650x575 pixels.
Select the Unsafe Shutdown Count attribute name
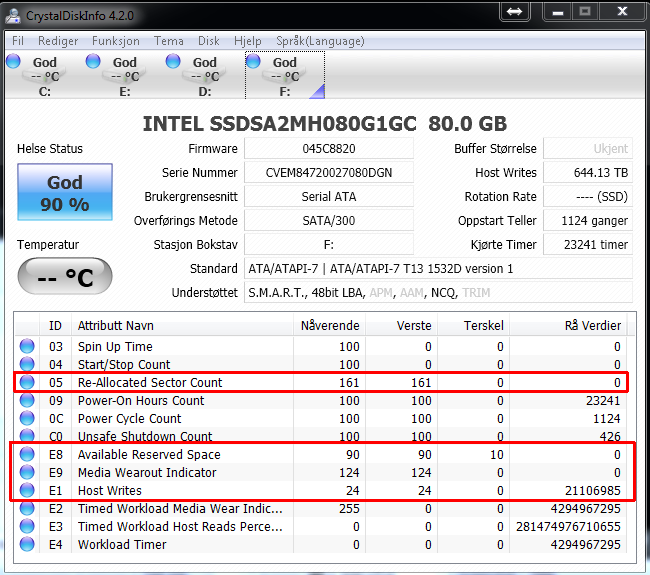pyautogui.click(x=145, y=437)
